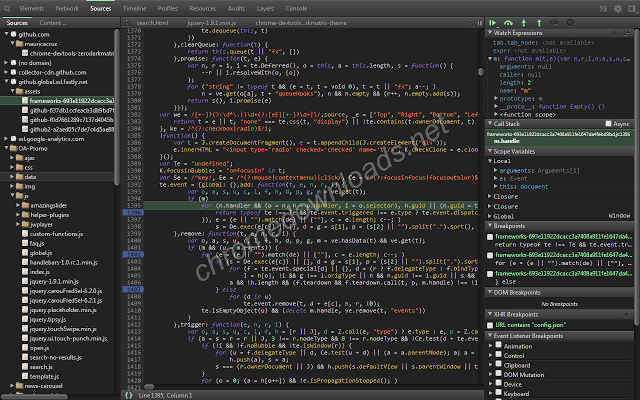Click the dock-to-window icon

(x=631, y=9)
